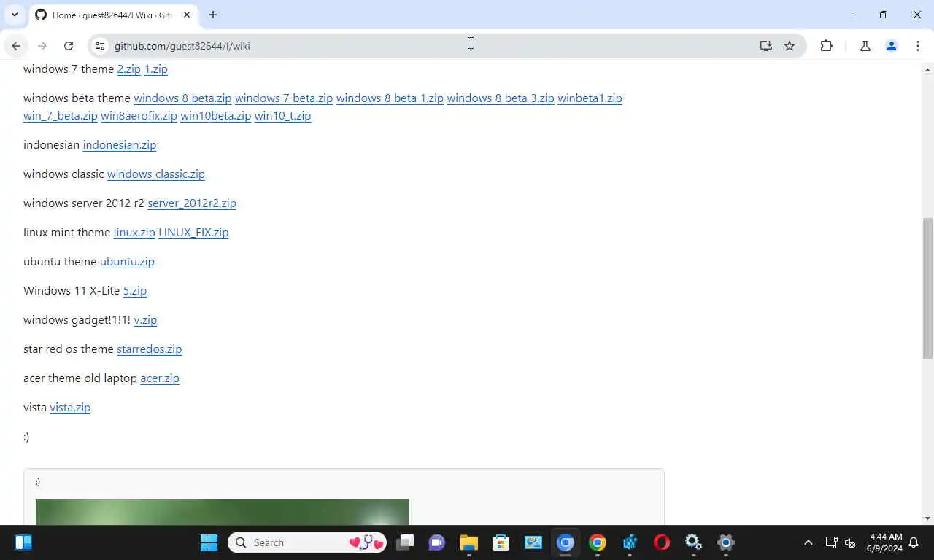Download starredos.zip
The image size is (934, 560).
[x=150, y=349]
